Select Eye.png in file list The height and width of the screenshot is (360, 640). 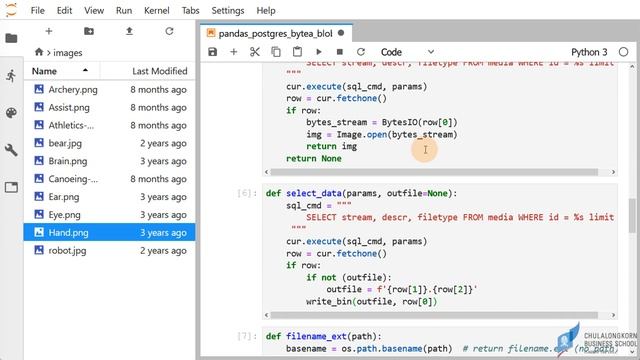point(109,215)
